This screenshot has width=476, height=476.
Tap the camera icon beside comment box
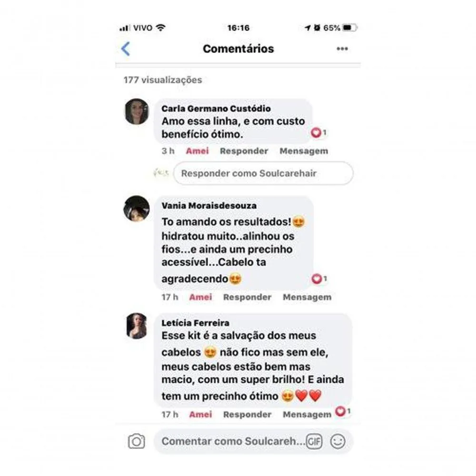[x=137, y=441]
